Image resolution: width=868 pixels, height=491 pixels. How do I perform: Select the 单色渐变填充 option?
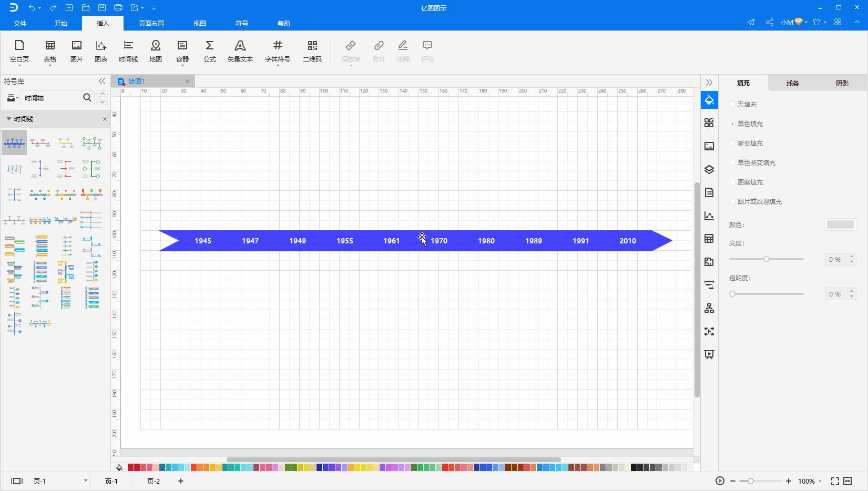pyautogui.click(x=753, y=163)
